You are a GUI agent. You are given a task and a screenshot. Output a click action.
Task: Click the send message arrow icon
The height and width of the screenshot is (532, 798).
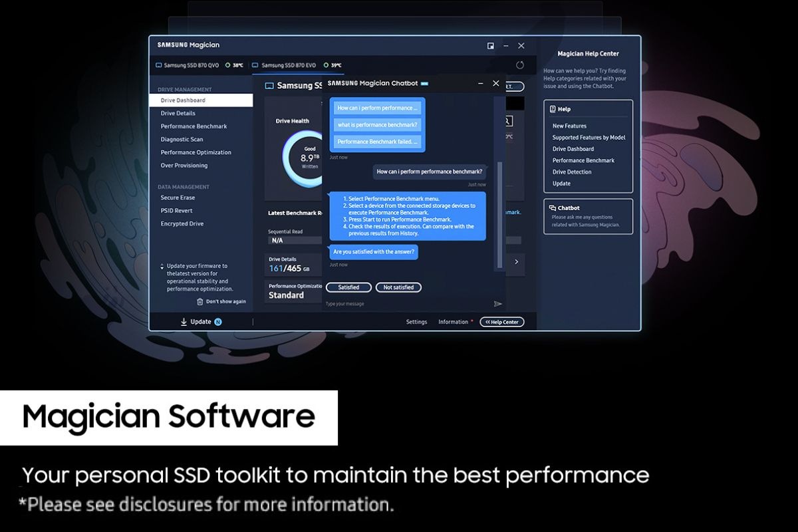pyautogui.click(x=497, y=304)
